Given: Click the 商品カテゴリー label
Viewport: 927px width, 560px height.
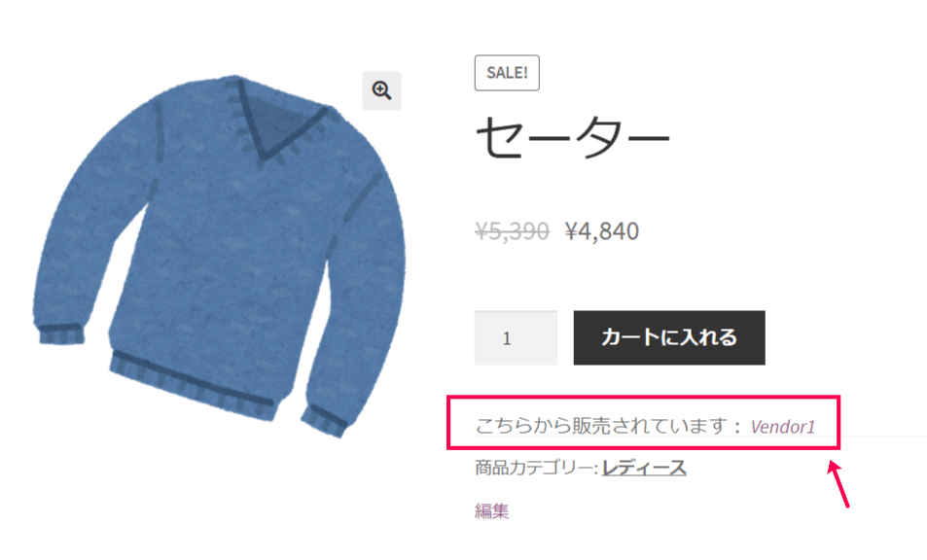Looking at the screenshot, I should (536, 468).
